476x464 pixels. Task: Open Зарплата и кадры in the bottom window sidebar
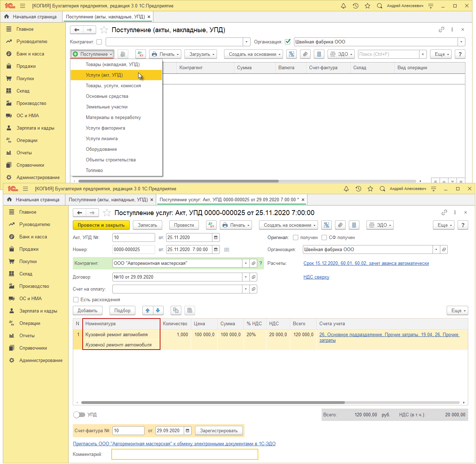tap(38, 311)
